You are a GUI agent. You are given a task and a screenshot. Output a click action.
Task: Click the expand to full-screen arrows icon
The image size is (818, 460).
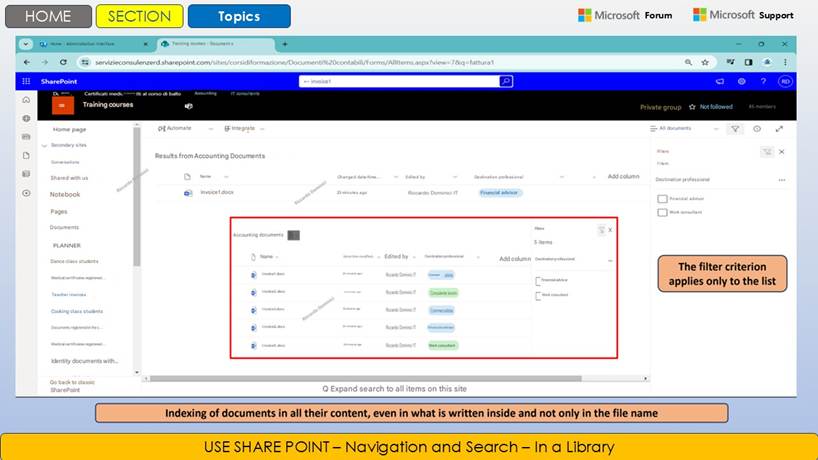pos(779,129)
